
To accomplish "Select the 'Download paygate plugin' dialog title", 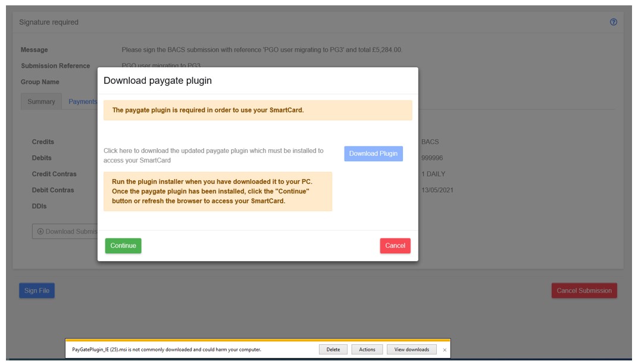I will pyautogui.click(x=158, y=80).
